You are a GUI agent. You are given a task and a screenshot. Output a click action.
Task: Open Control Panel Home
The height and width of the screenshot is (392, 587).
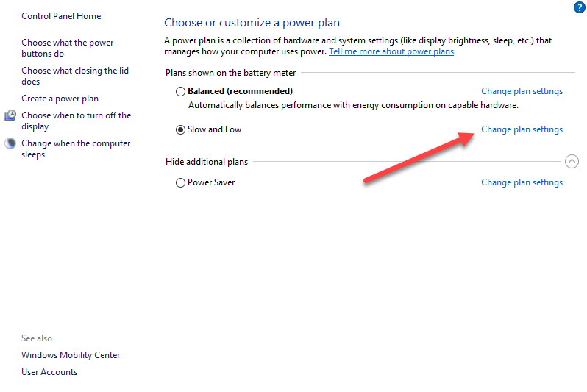click(61, 16)
